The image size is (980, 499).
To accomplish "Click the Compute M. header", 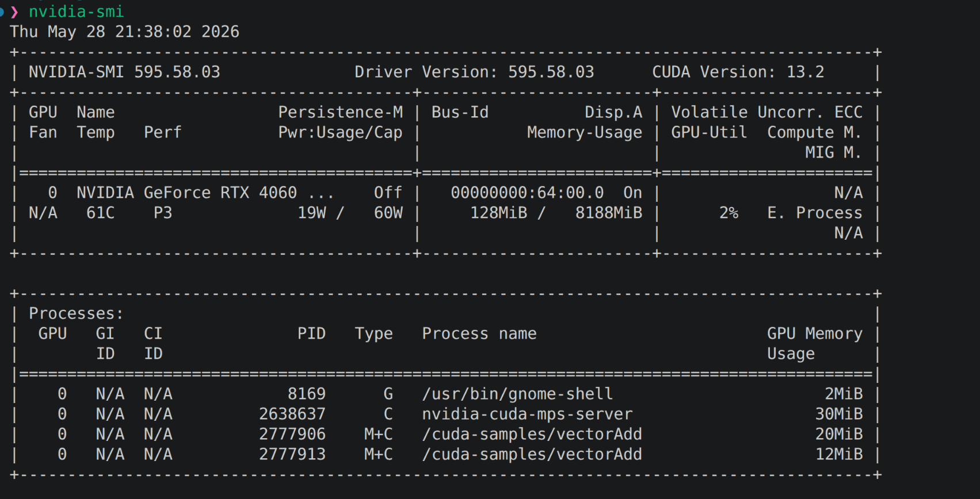I will coord(814,132).
